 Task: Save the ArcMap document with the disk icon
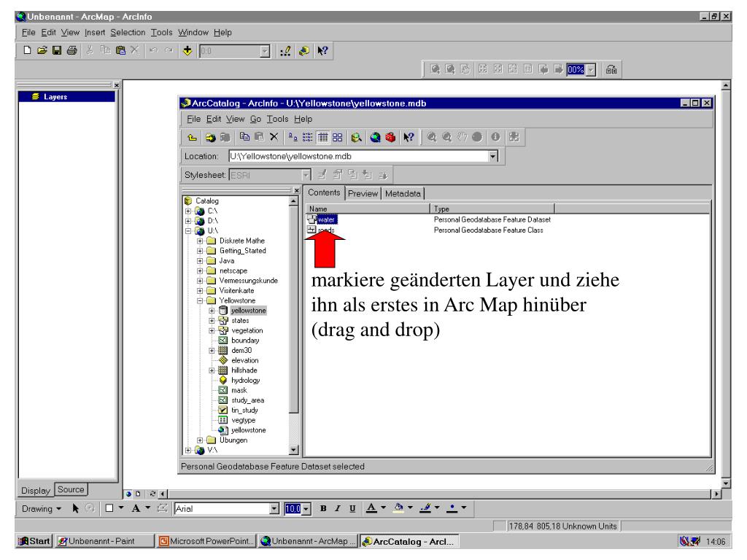[57, 50]
